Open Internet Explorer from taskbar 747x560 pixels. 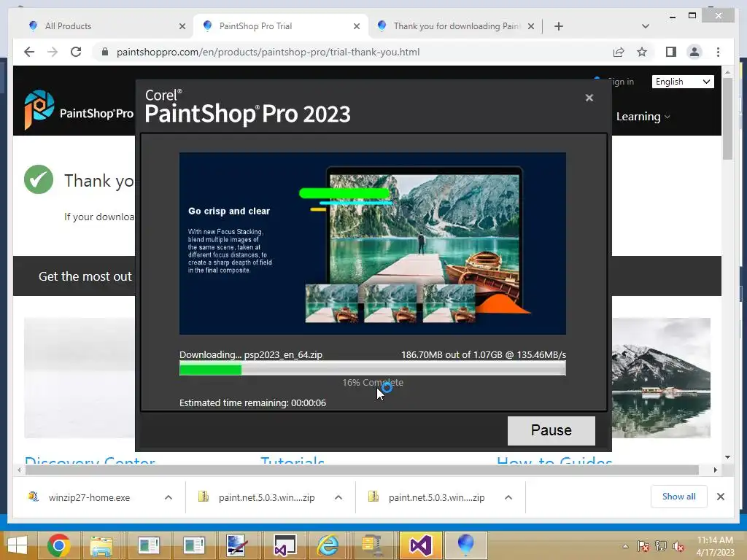[328, 545]
